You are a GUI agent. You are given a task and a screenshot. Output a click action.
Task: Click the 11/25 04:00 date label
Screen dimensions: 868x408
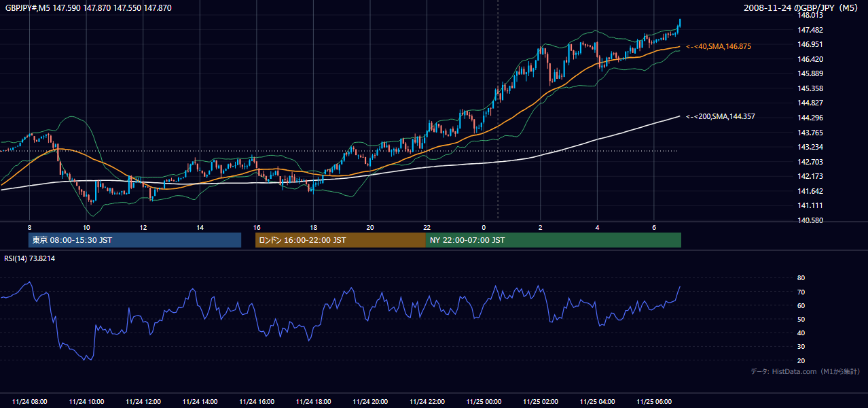pos(597,401)
